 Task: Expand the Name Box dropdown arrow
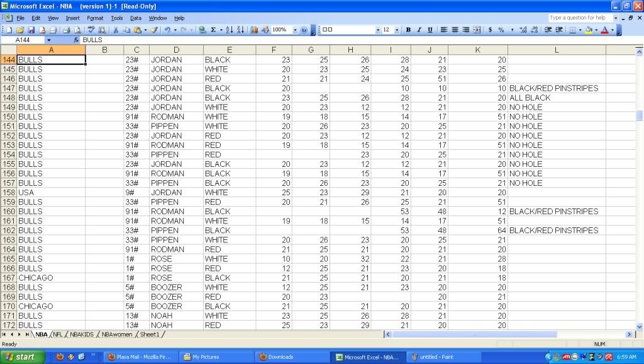(49, 40)
